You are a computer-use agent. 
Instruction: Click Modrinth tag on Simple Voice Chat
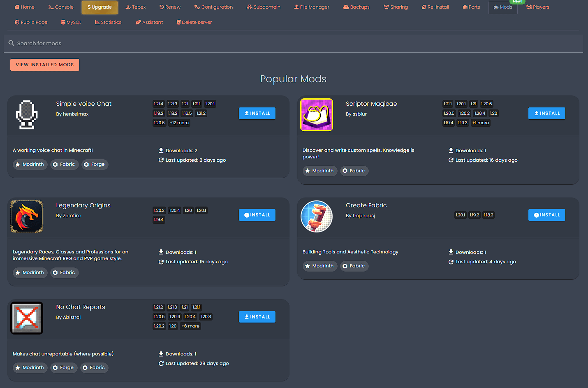point(30,164)
